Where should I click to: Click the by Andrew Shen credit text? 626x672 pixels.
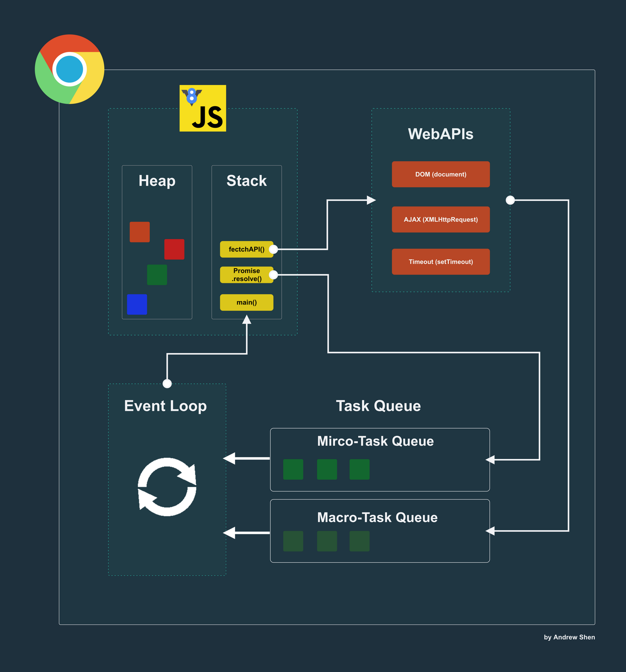569,637
